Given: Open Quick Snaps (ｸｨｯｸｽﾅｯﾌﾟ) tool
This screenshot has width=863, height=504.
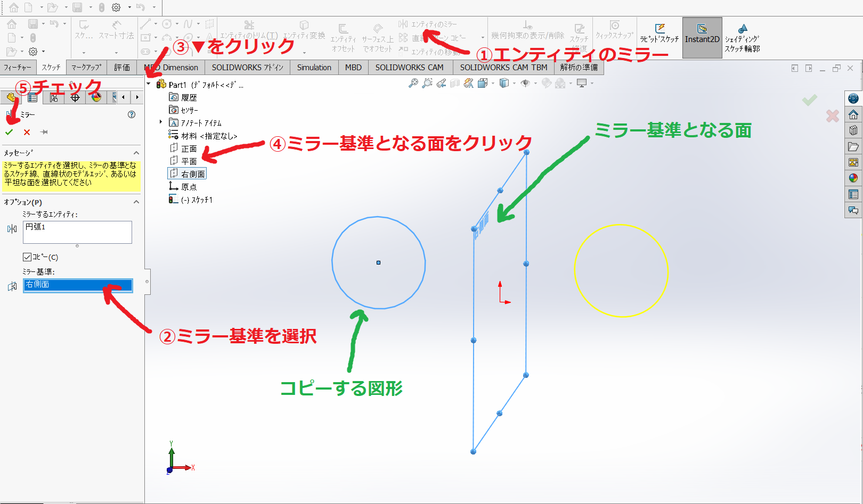Looking at the screenshot, I should (x=614, y=30).
